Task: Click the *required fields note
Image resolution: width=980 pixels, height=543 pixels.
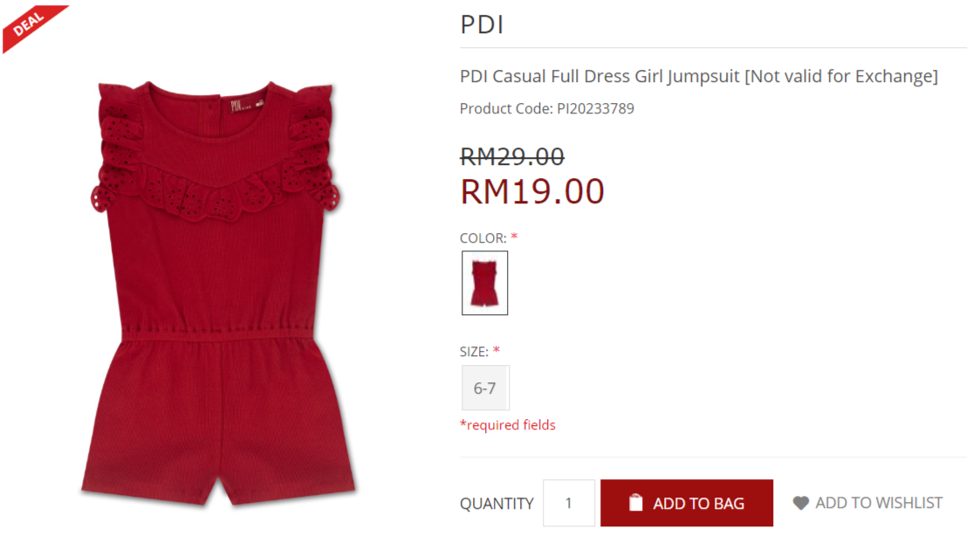Action: click(508, 425)
